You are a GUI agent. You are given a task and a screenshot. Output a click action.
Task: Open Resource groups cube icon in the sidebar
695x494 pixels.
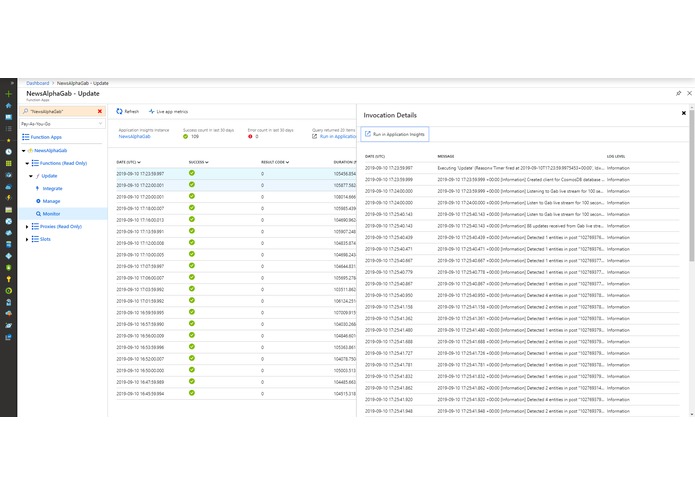click(x=8, y=175)
